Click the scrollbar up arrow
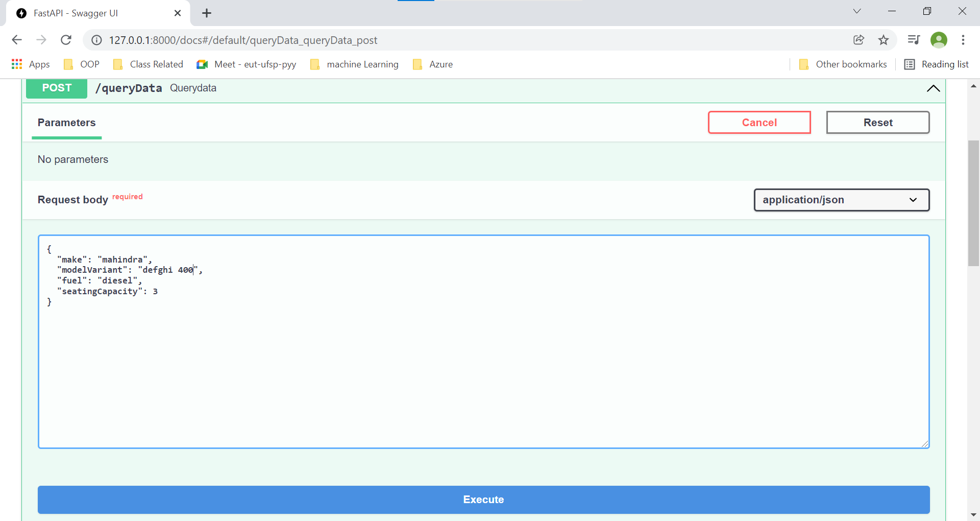Viewport: 980px width, 521px height. [973, 86]
